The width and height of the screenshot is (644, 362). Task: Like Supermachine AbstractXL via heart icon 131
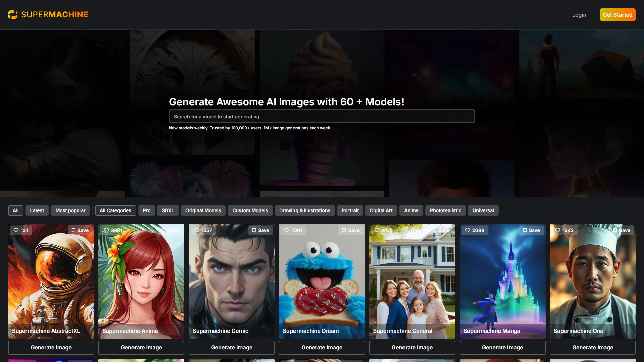click(20, 230)
